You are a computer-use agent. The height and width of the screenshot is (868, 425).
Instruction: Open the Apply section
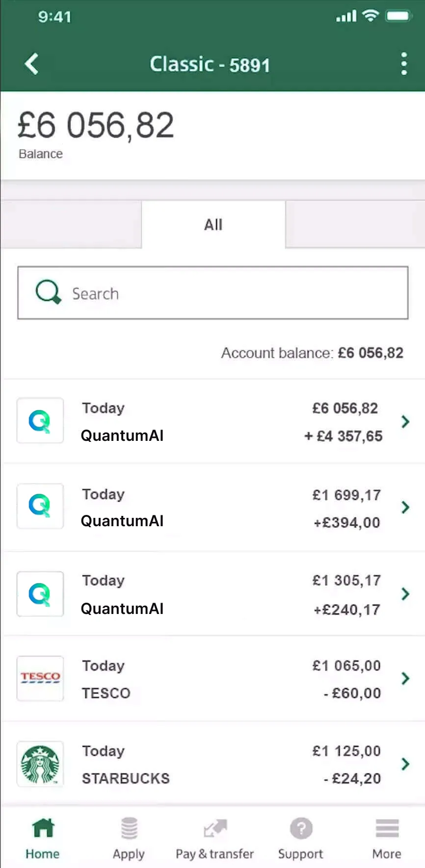point(129,838)
